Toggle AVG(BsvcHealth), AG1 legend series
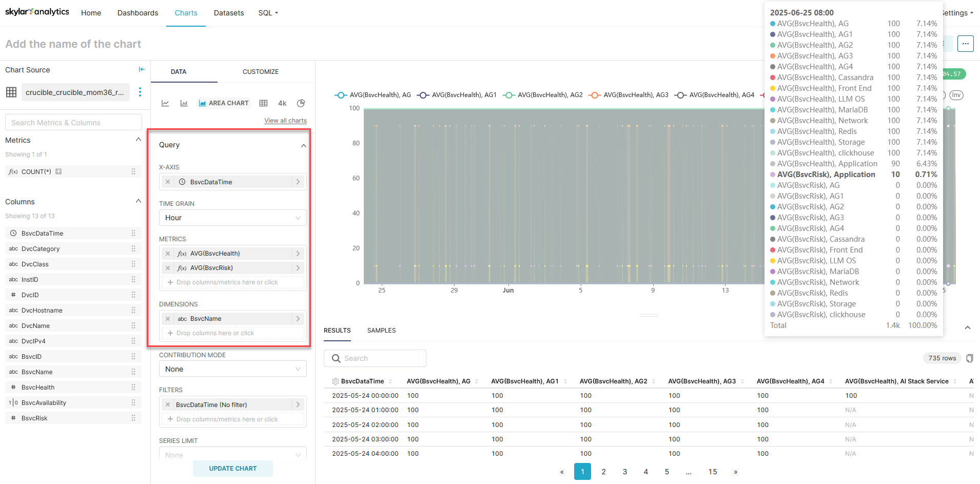Viewport: 980px width, 484px height. click(457, 95)
